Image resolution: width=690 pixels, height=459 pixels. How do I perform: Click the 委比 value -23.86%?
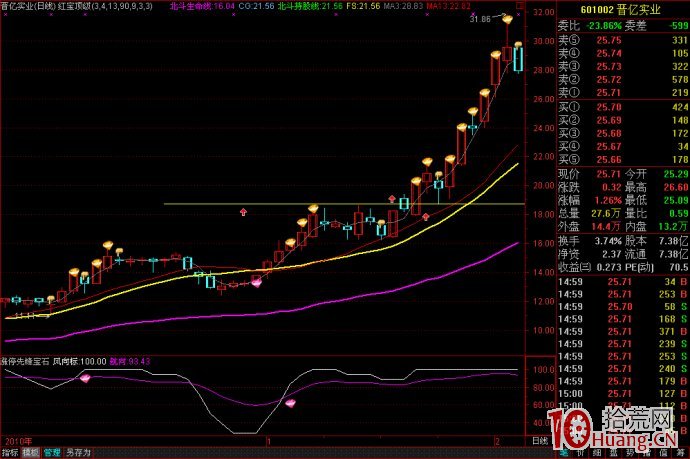(x=604, y=26)
